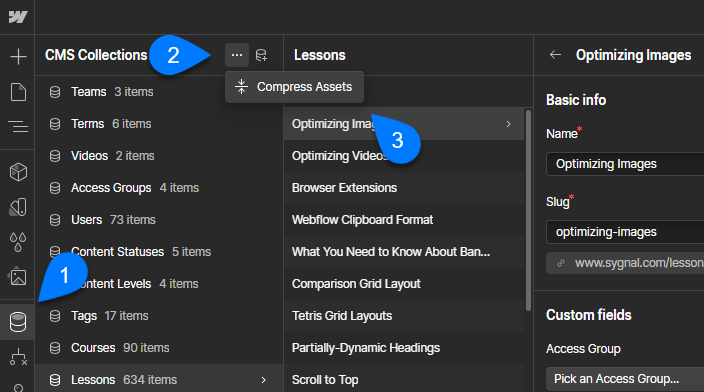Click the www.sygnal.com lesson URL link

pyautogui.click(x=639, y=263)
